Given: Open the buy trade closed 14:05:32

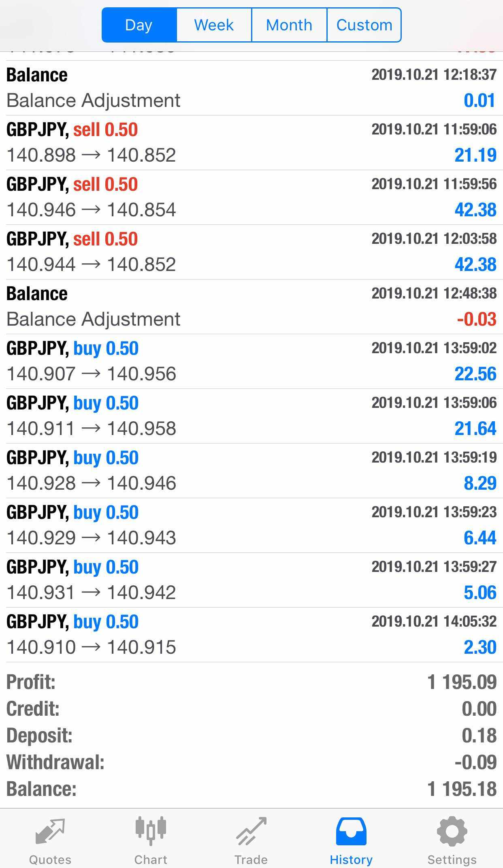Looking at the screenshot, I should [x=251, y=635].
